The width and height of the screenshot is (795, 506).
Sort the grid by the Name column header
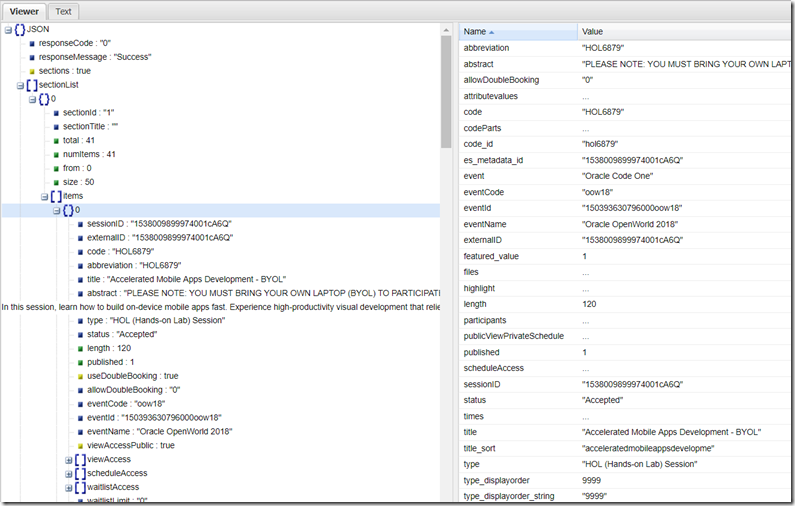(x=518, y=31)
